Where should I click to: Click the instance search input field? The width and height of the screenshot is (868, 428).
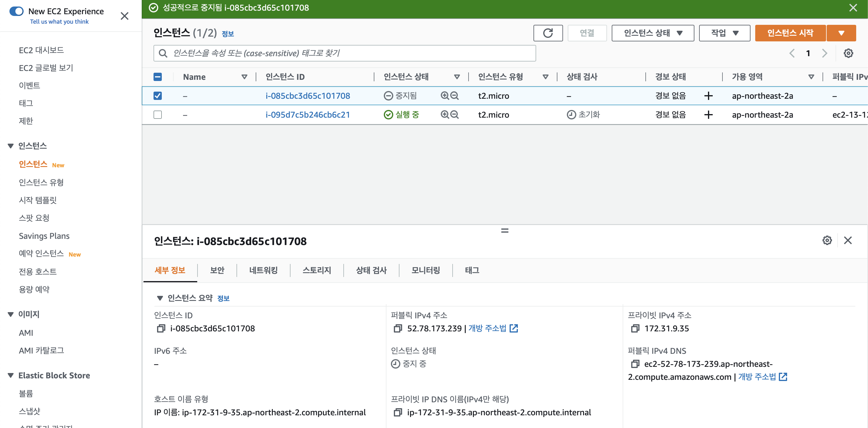coord(345,53)
